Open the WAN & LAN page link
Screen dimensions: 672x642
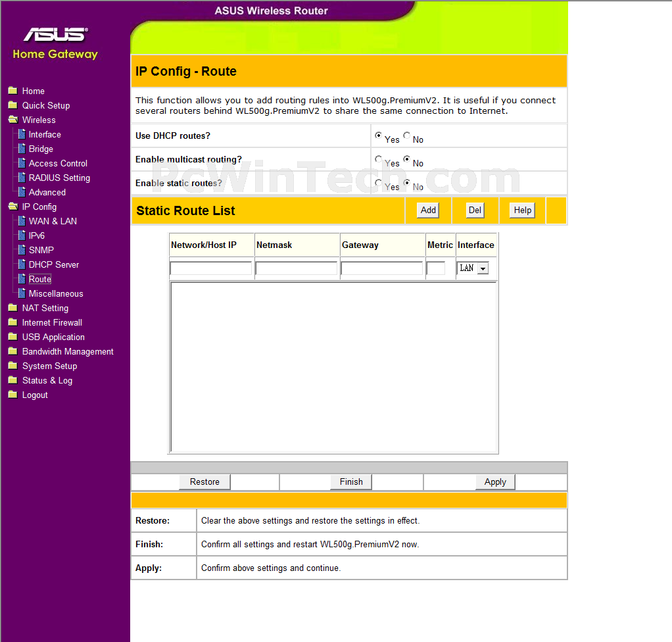pyautogui.click(x=53, y=221)
